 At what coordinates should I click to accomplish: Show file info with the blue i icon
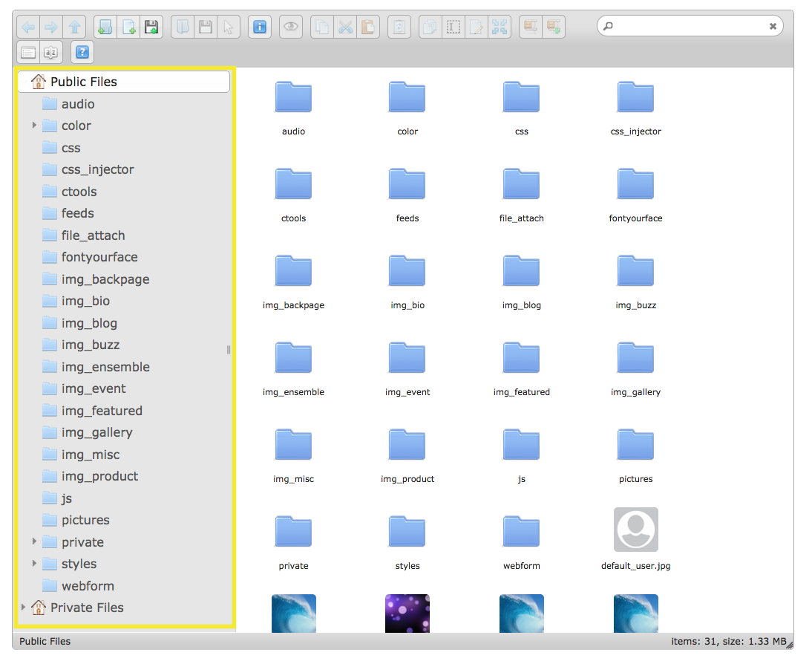pyautogui.click(x=260, y=27)
